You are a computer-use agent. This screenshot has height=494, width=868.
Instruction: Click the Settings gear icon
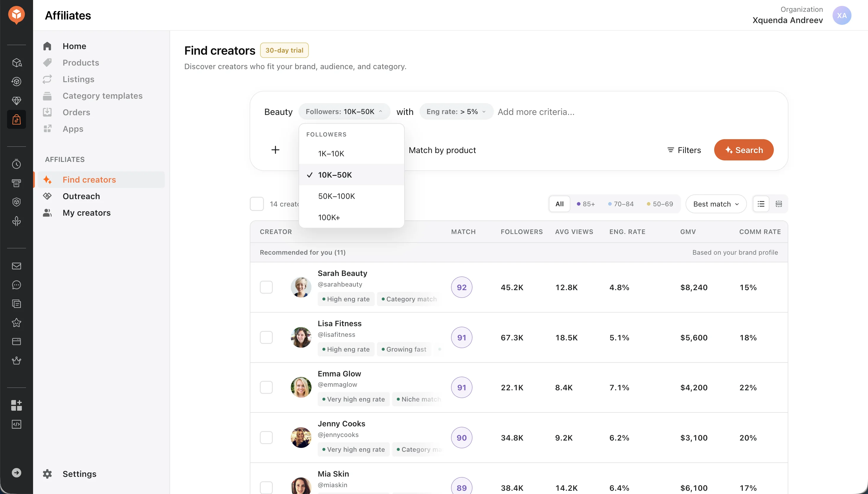pos(48,474)
